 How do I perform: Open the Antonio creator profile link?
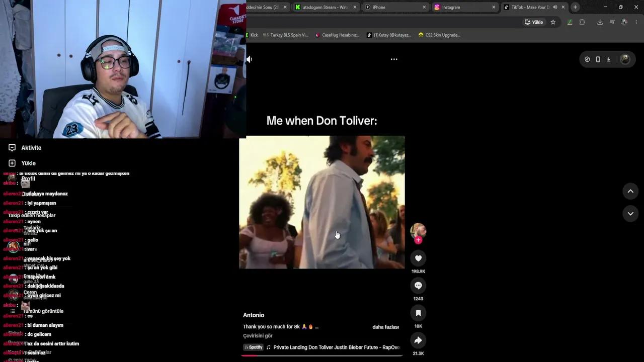click(254, 315)
